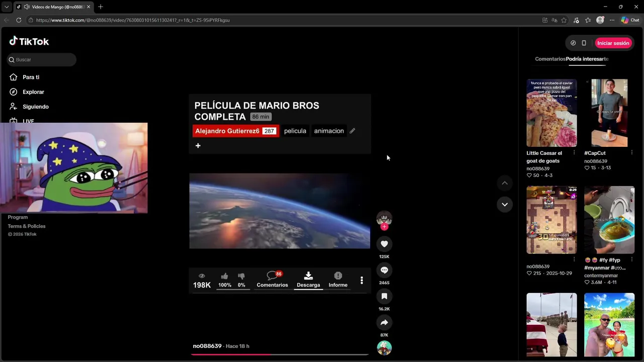Add page to favorites star
The height and width of the screenshot is (362, 644).
(x=564, y=20)
